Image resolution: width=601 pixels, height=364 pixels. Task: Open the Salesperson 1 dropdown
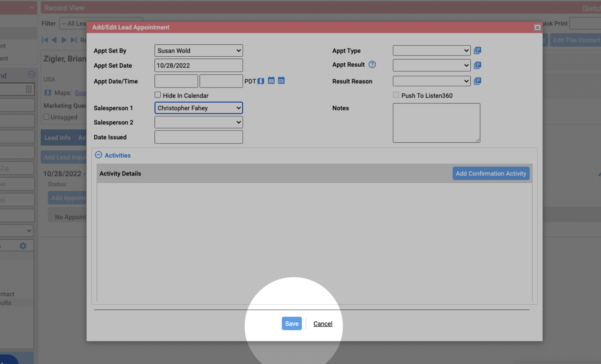(199, 108)
